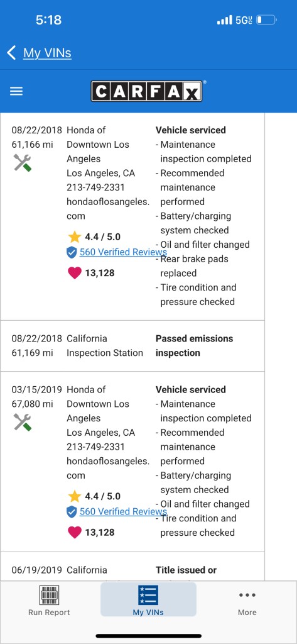Tap the verified shield icon in first record
Viewport: 297px width, 644px height.
(x=72, y=252)
